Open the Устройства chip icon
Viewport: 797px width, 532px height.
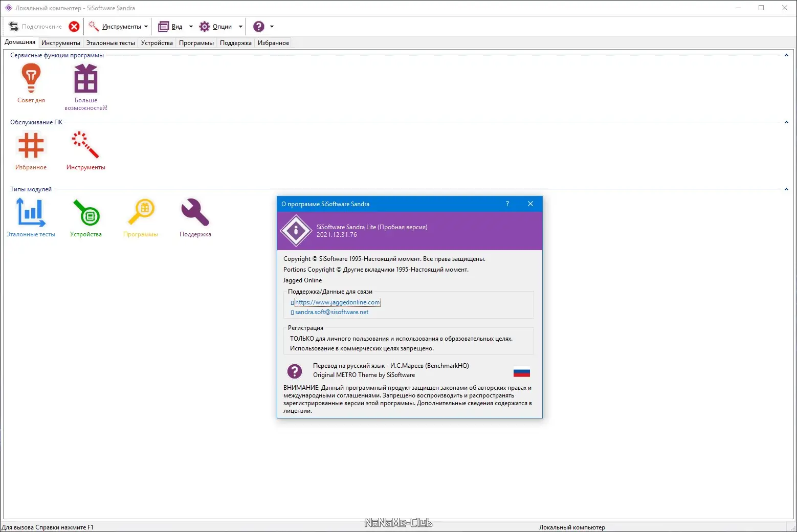(x=86, y=212)
